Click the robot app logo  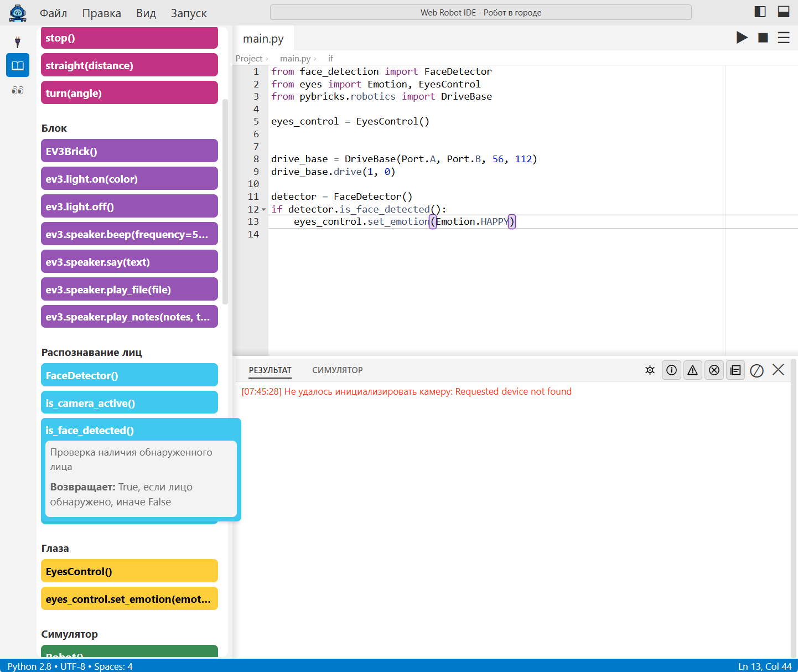click(x=18, y=13)
